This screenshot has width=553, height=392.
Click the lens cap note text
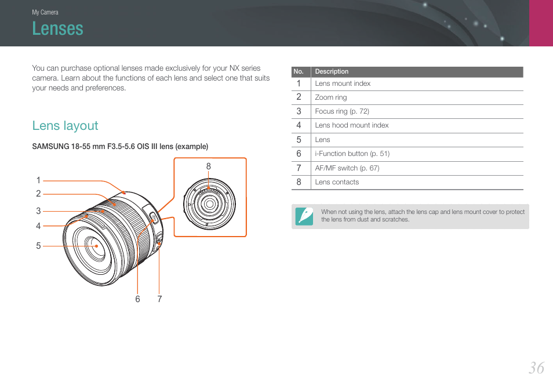click(x=423, y=216)
